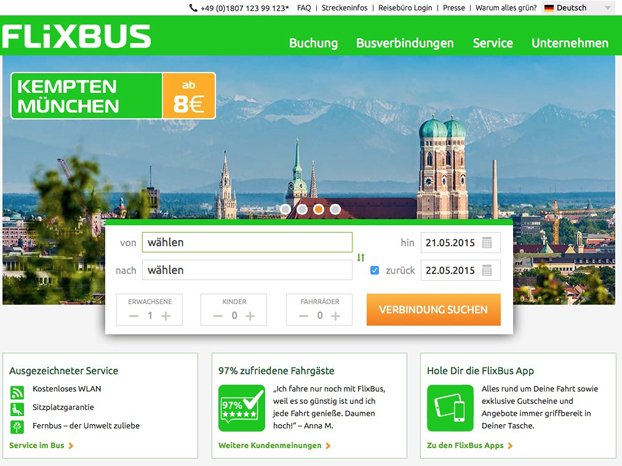Click the swap departure and destination arrows icon
This screenshot has height=466, width=622.
click(x=361, y=257)
